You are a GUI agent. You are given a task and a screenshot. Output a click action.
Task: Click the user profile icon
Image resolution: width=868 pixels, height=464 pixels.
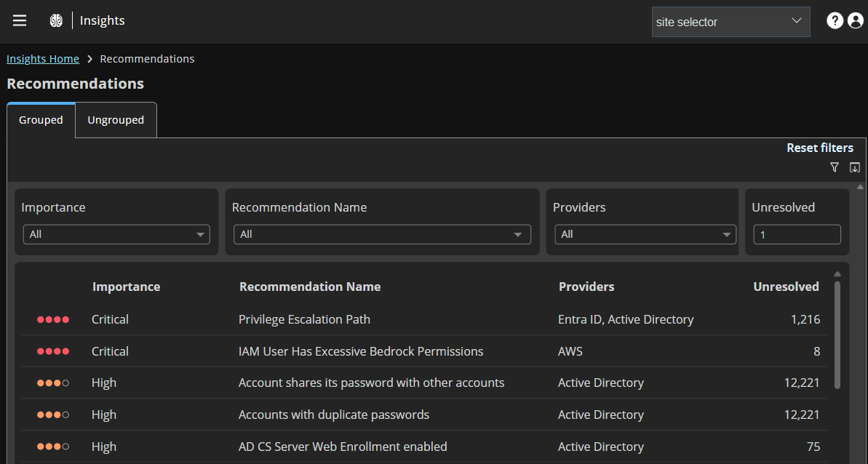855,20
